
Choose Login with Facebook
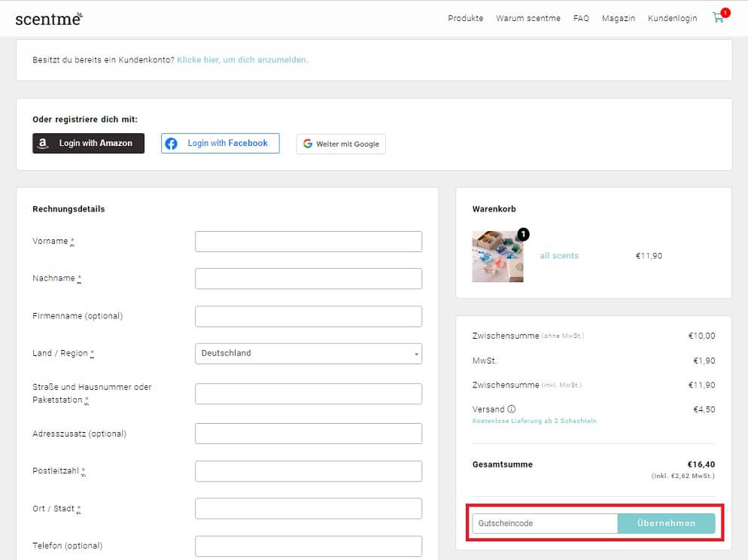click(220, 143)
